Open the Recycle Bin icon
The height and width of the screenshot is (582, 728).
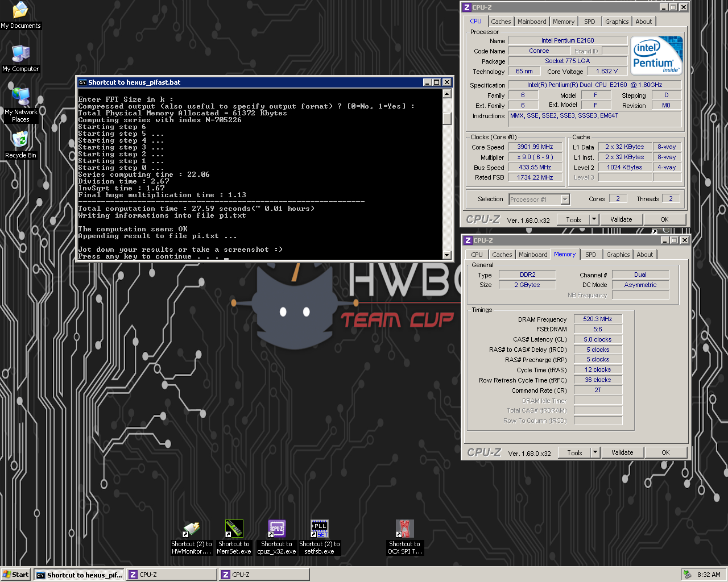click(x=20, y=145)
